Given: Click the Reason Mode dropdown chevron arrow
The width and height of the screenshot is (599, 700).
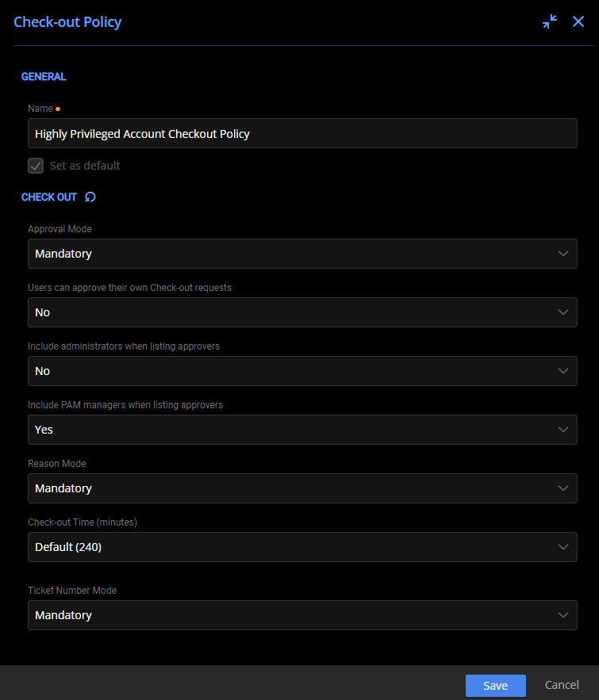Looking at the screenshot, I should click(563, 488).
